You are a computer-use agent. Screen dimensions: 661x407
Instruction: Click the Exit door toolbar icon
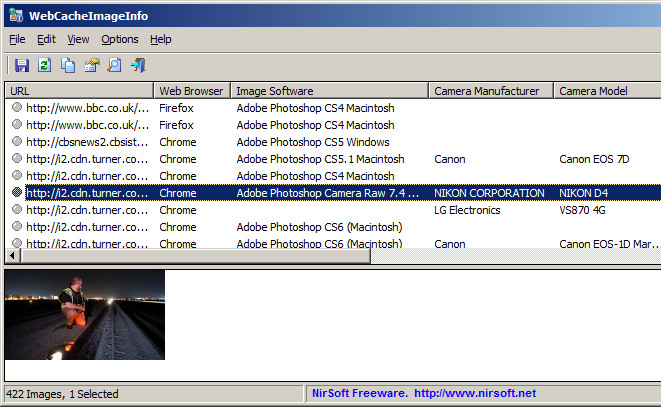(138, 65)
